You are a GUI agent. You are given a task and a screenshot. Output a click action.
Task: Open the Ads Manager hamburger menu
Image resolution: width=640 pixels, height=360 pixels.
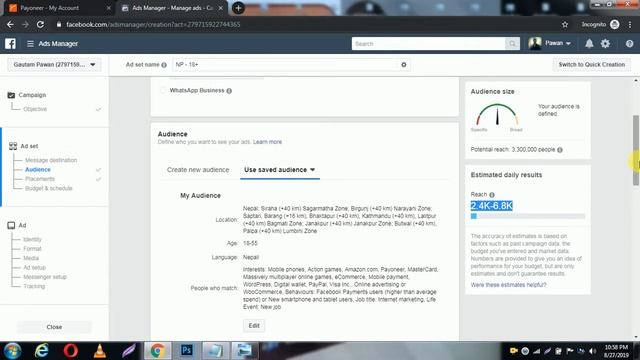(30, 44)
